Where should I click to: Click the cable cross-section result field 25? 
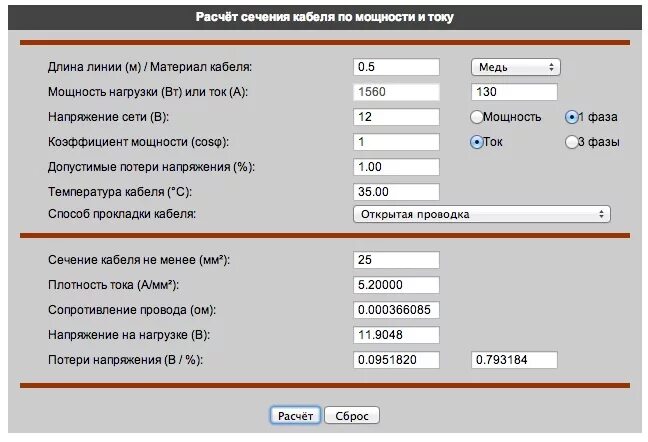(396, 260)
